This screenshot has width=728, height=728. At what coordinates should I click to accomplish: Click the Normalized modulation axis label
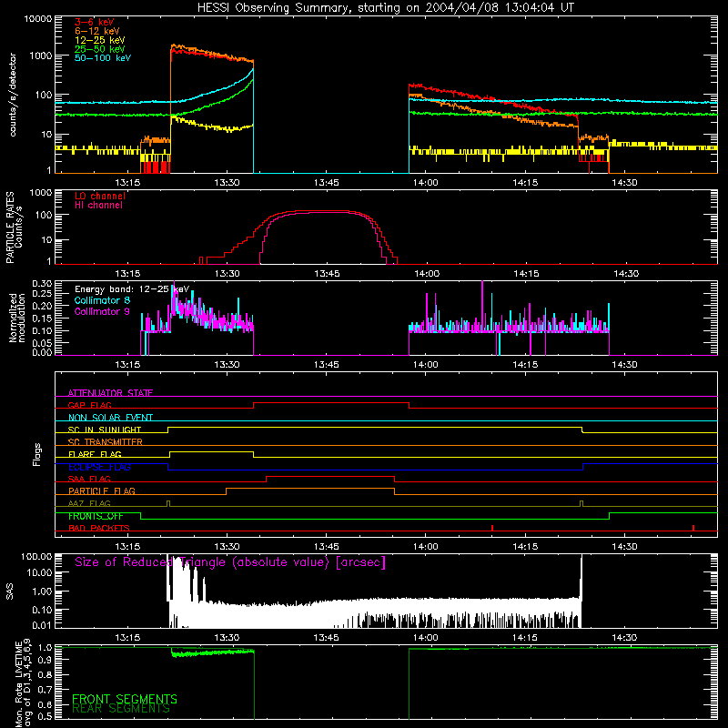pos(16,318)
